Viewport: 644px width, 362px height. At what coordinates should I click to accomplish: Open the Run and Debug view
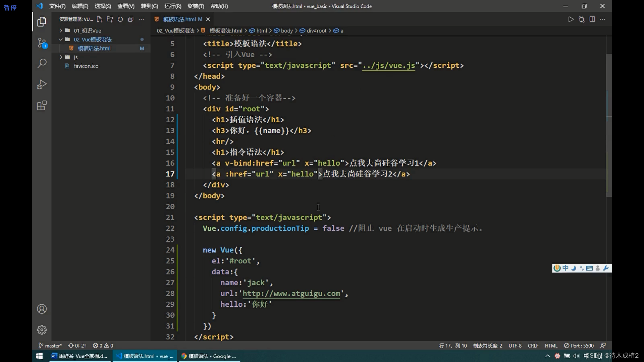(42, 84)
